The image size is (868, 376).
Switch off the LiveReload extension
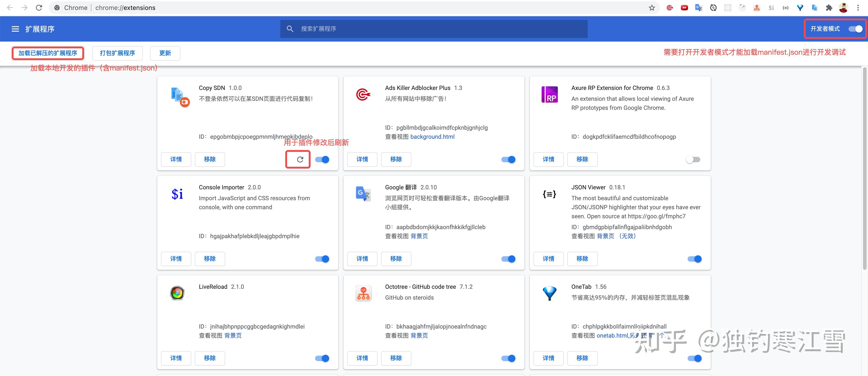(322, 358)
